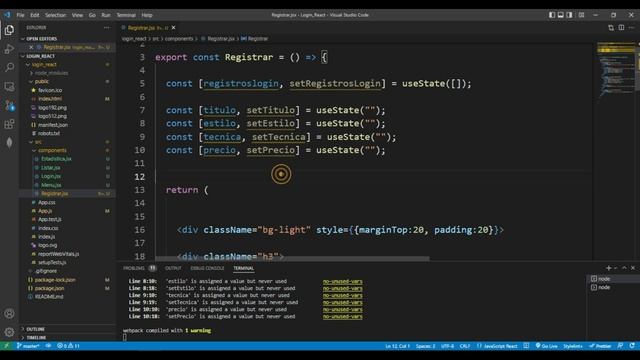Open Source Control view with badge

click(9, 105)
